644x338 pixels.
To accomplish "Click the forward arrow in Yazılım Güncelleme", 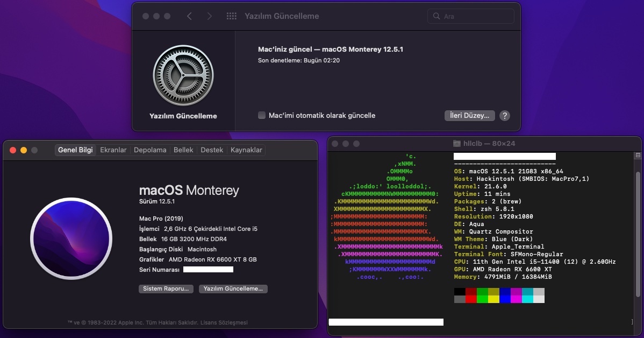I will pyautogui.click(x=210, y=16).
